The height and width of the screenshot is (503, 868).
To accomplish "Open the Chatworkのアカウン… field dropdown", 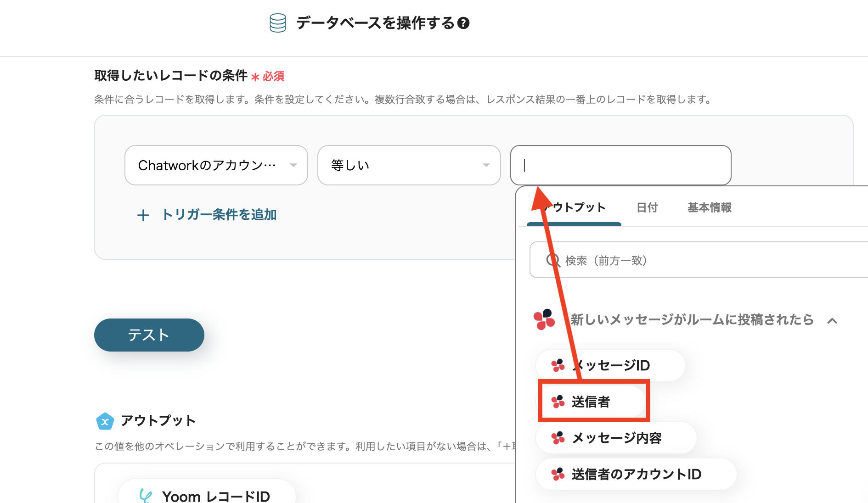I will click(216, 165).
